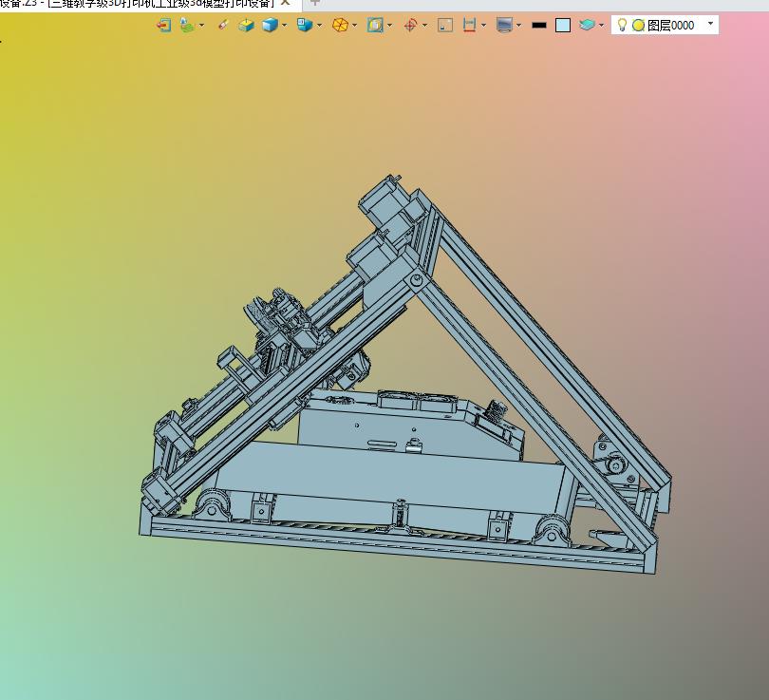Click the square frame icon beside crosshair

(444, 26)
